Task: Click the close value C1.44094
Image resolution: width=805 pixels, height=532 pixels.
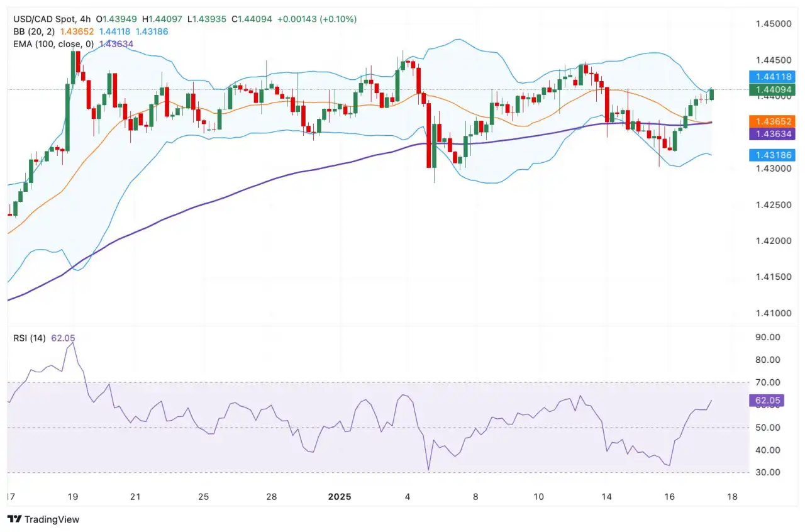Action: point(252,19)
